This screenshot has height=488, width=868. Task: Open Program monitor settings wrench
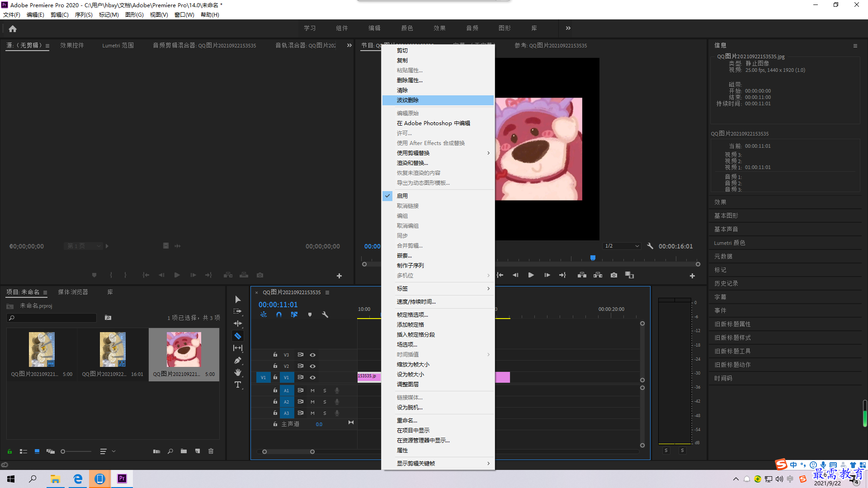(x=650, y=246)
